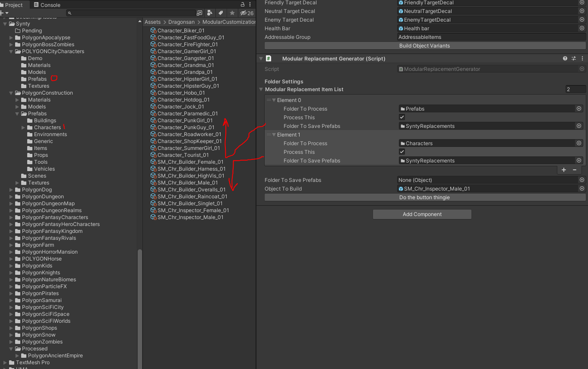Collapse the Synty folder in the tree
The image size is (588, 369).
click(x=4, y=23)
